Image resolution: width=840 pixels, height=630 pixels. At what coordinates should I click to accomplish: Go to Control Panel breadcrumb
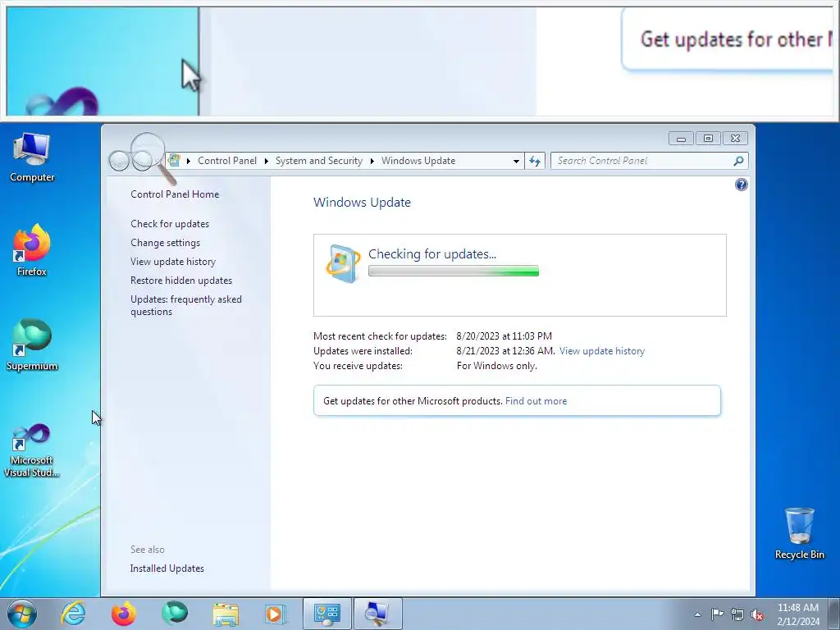227,161
